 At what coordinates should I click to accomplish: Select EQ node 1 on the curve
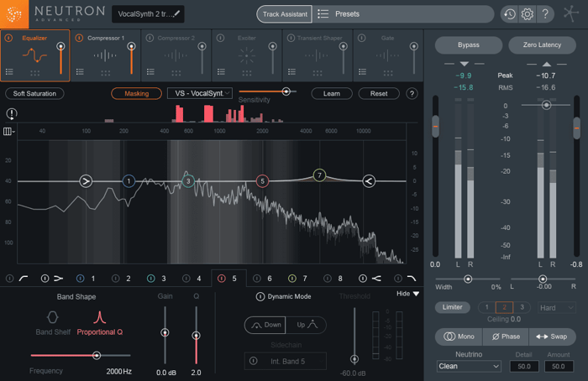click(x=129, y=181)
